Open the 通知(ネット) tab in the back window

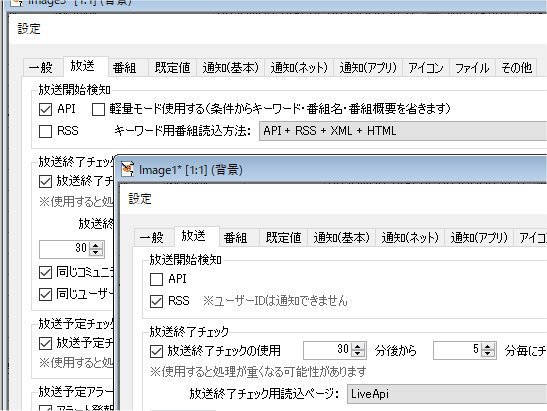[x=299, y=67]
